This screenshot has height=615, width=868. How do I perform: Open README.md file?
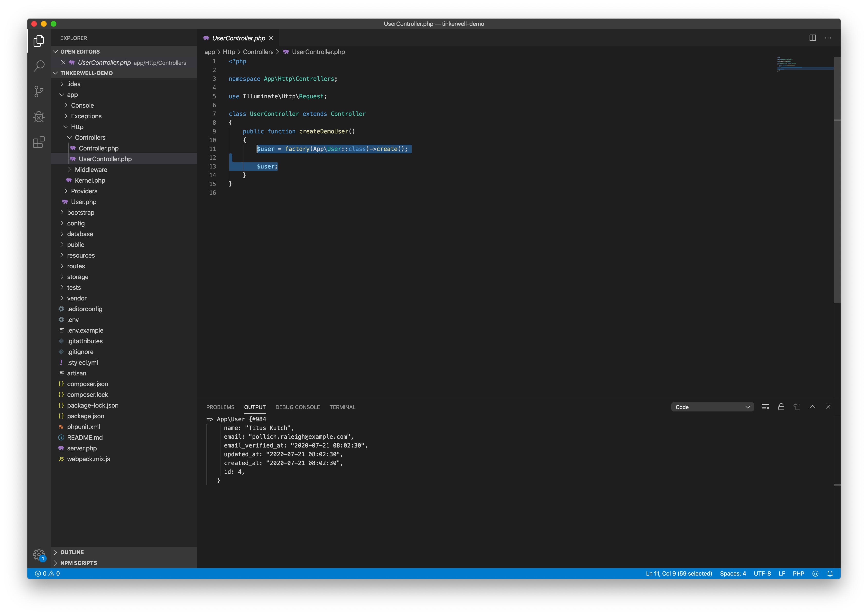(x=123, y=438)
